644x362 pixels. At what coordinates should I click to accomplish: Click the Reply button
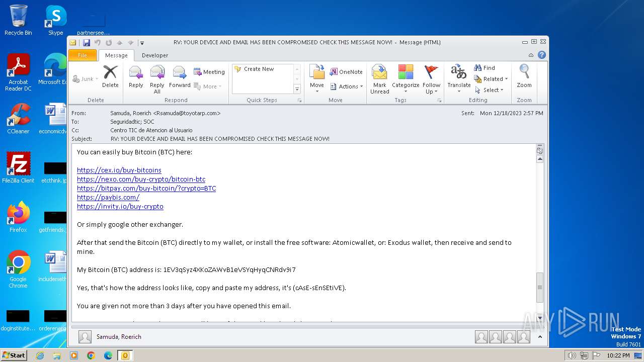136,77
